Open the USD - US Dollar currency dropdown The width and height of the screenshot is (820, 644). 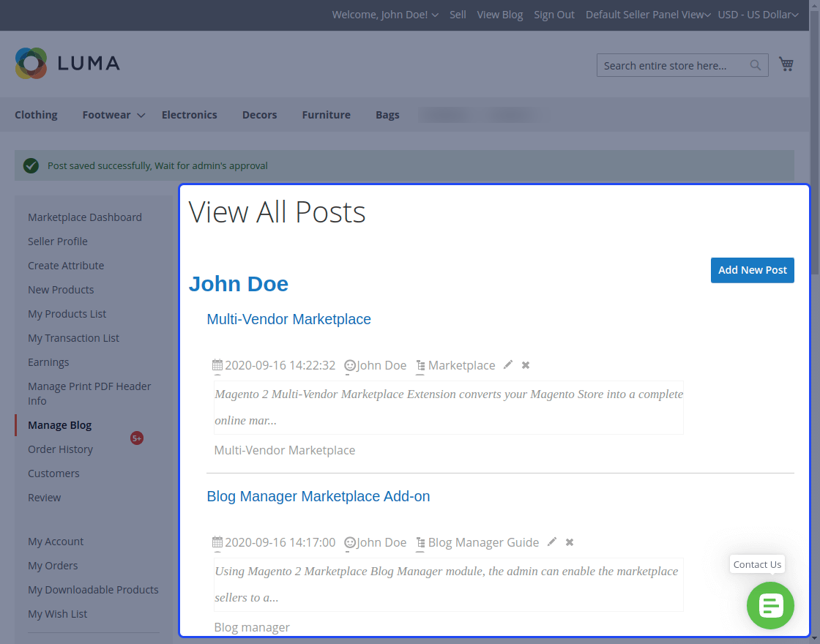(x=758, y=15)
